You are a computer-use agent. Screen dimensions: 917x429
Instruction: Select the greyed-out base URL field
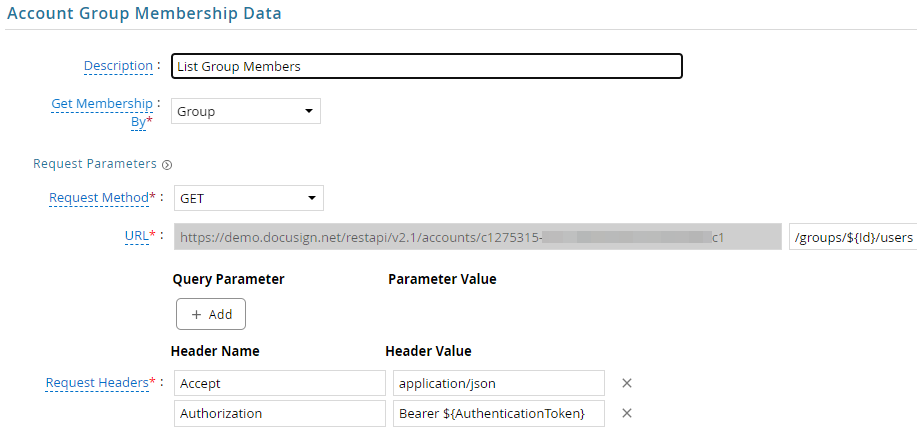tap(478, 237)
